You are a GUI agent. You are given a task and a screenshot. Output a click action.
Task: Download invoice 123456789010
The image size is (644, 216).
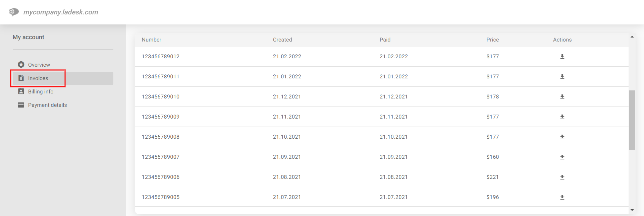click(x=562, y=97)
